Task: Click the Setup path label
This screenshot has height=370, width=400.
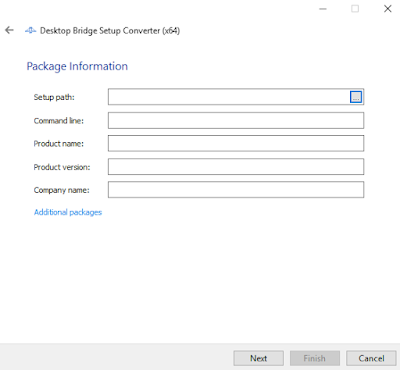Action: point(54,97)
